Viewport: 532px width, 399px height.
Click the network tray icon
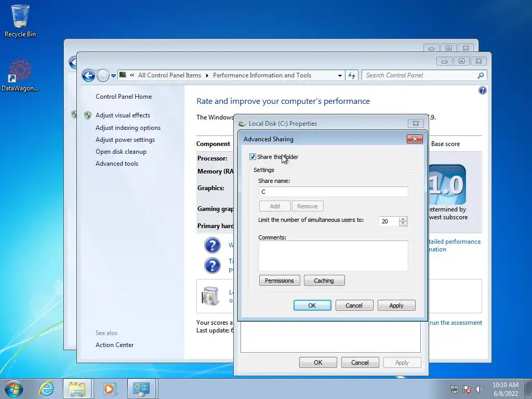tap(454, 390)
